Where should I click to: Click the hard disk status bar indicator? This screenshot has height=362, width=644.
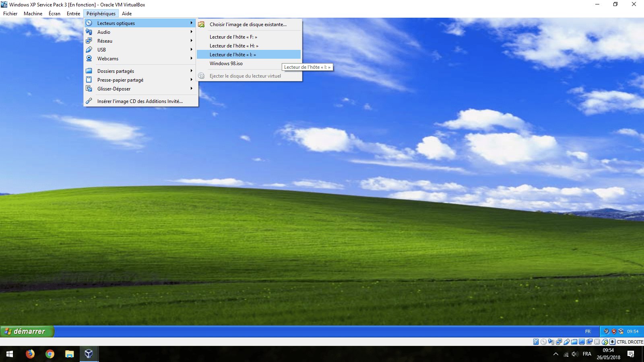pyautogui.click(x=536, y=342)
